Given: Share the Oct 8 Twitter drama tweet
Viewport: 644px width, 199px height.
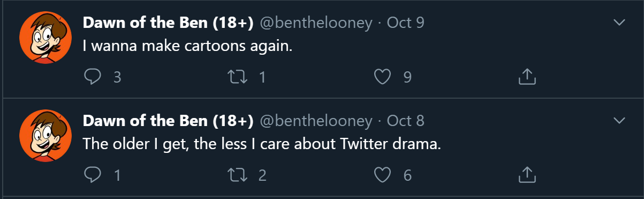Looking at the screenshot, I should pos(527,174).
